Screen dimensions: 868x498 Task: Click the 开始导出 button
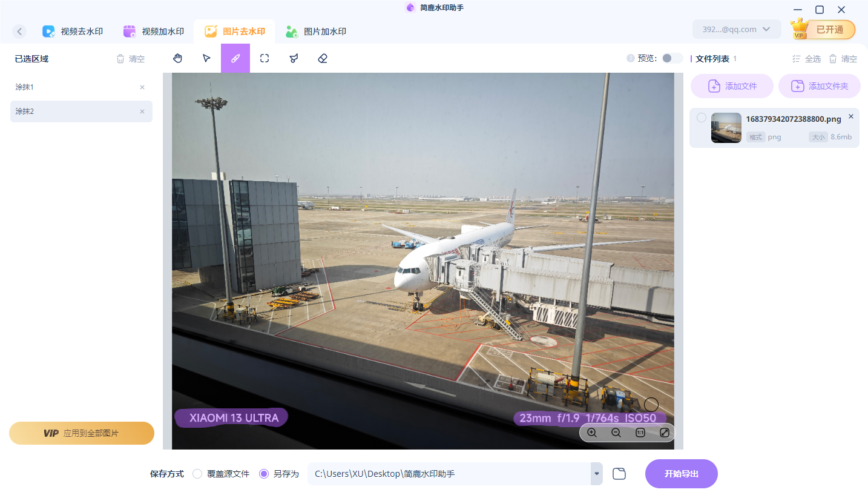point(682,474)
